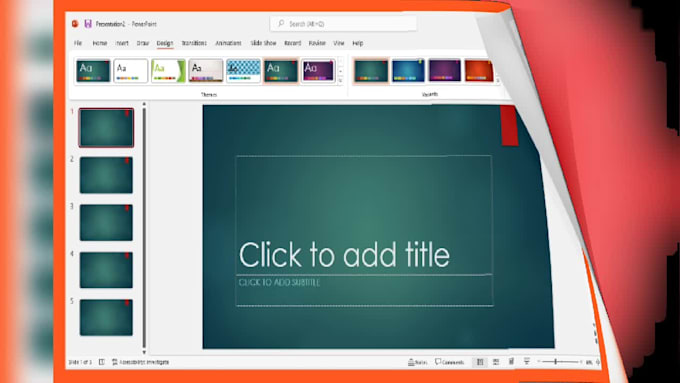Select slide 4 thumbnail
680x383 pixels.
[106, 270]
